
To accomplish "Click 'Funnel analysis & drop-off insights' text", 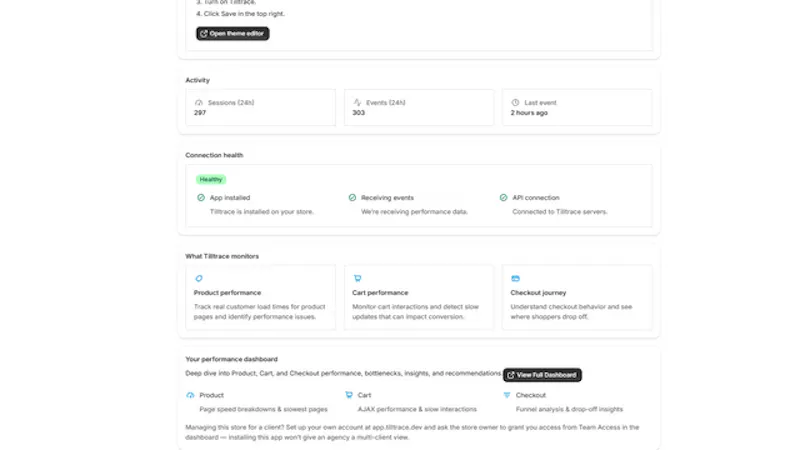I will (569, 409).
